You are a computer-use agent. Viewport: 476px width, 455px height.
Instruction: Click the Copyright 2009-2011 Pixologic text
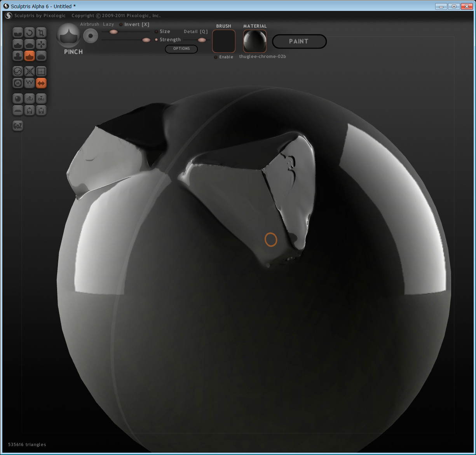(116, 16)
